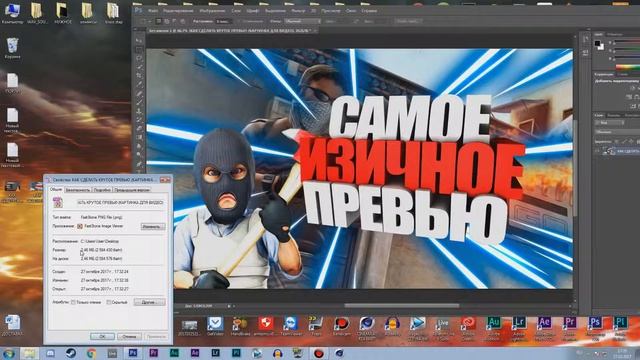Open the Lightroom desktop shortcut
The image size is (640, 360).
click(x=519, y=325)
